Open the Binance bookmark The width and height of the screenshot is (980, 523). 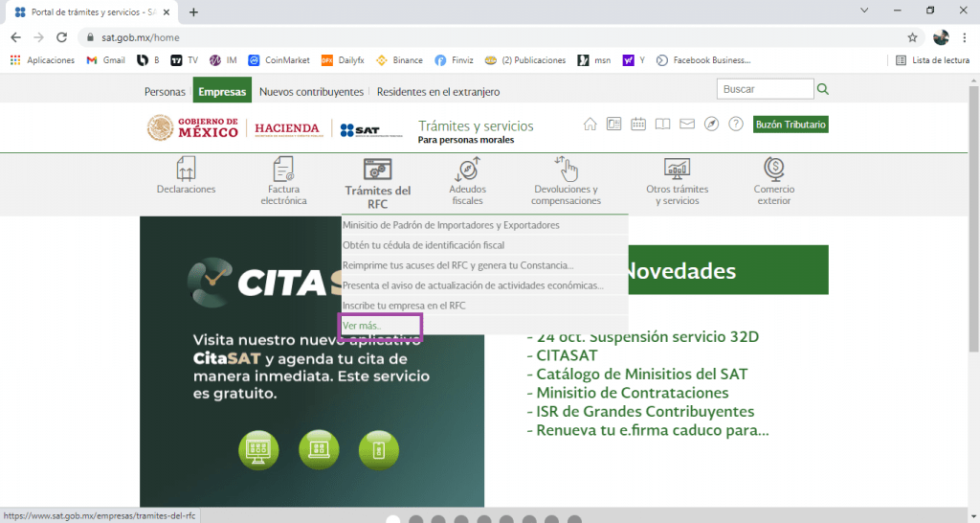[399, 60]
